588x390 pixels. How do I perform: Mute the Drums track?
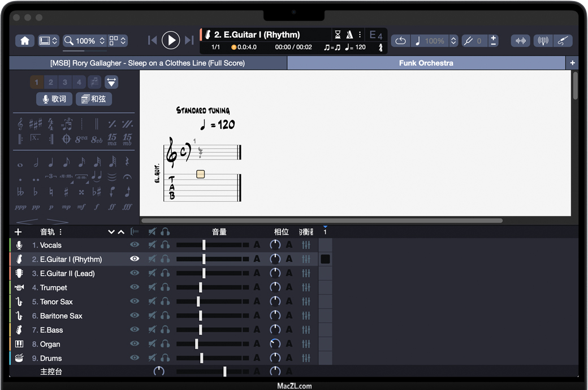pyautogui.click(x=152, y=358)
